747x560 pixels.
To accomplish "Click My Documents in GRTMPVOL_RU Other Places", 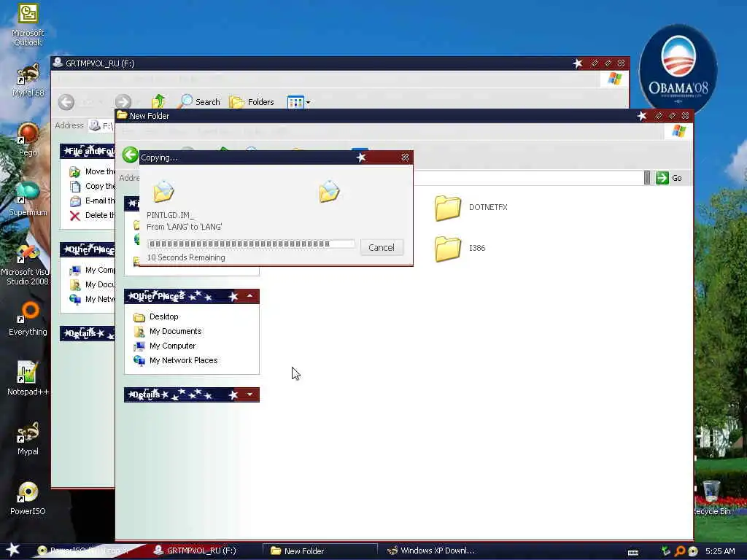I will 93,285.
